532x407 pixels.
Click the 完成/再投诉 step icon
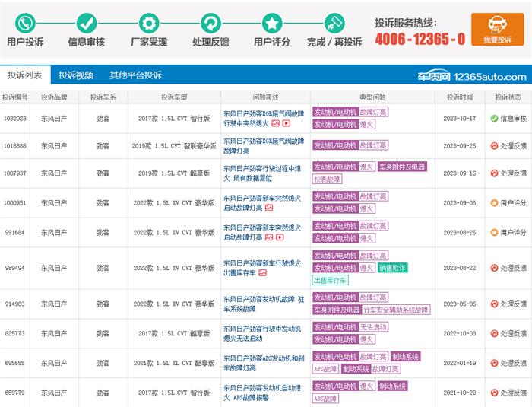click(334, 23)
